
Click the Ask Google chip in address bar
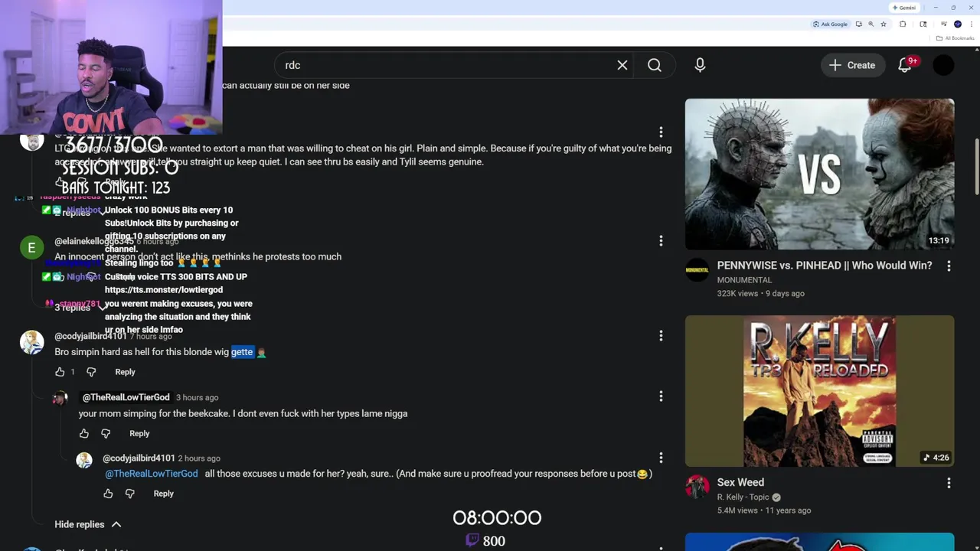830,24
